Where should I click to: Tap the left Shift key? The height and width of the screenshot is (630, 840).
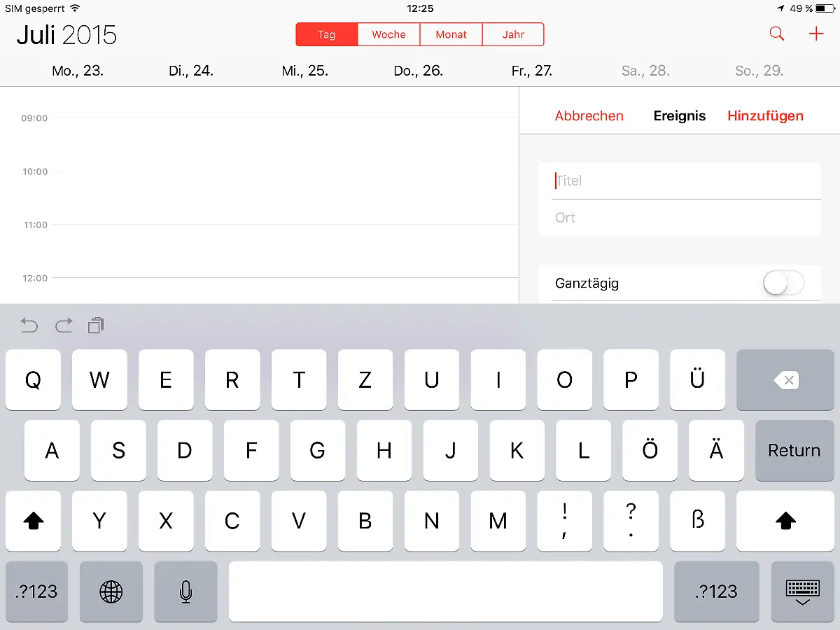[x=33, y=521]
